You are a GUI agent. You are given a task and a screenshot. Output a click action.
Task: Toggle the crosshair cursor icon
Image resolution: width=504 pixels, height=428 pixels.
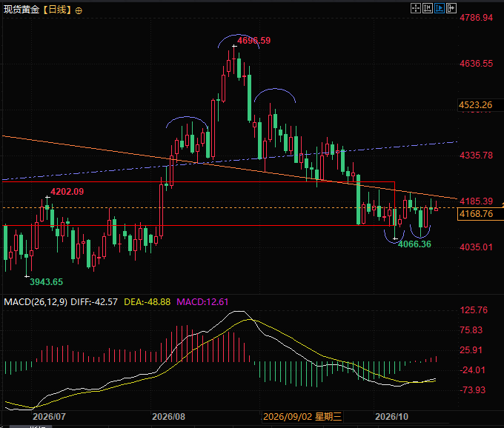point(416,8)
